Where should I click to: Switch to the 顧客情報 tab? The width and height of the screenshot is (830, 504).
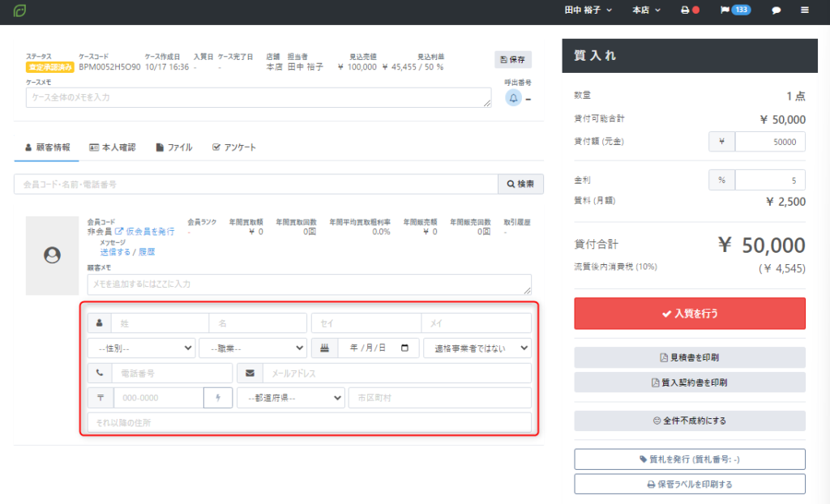point(47,147)
